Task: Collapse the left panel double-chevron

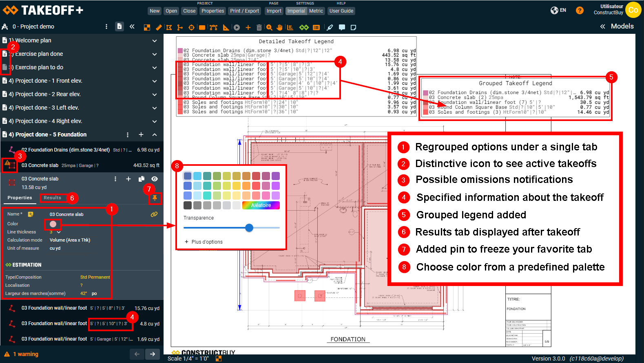Action: (x=132, y=26)
